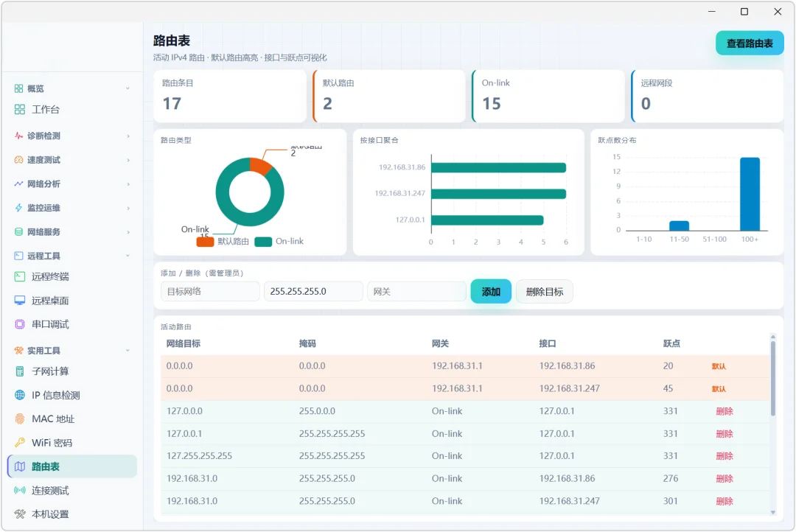Image resolution: width=796 pixels, height=532 pixels.
Task: Click the 11-50 hop count bar
Action: point(680,226)
